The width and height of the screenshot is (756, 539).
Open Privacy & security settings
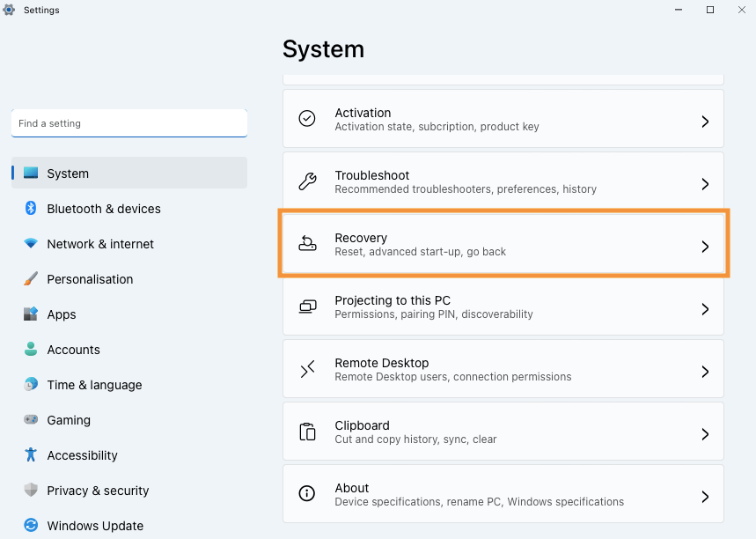[98, 491]
